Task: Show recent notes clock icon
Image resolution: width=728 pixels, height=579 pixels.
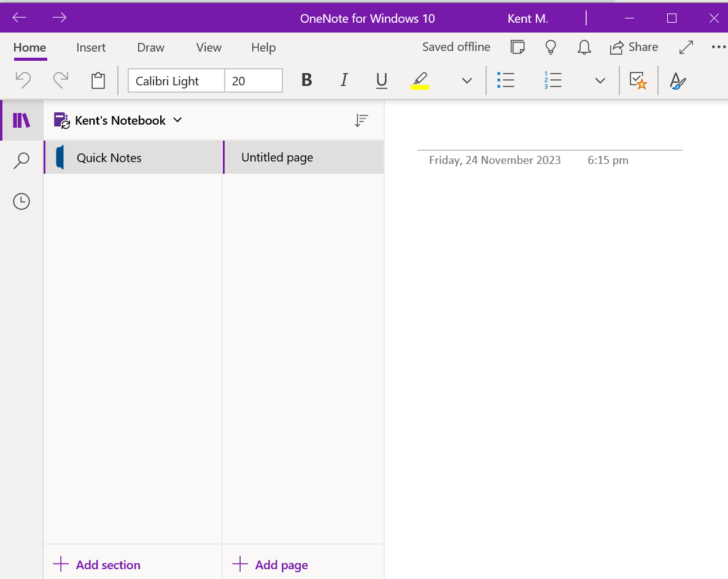Action: tap(21, 201)
